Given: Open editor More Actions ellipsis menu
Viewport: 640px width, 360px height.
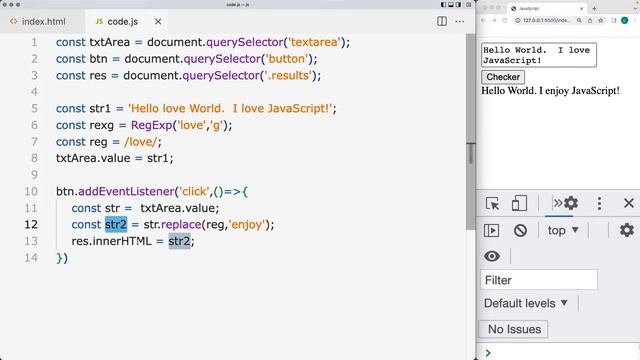Looking at the screenshot, I should 460,21.
